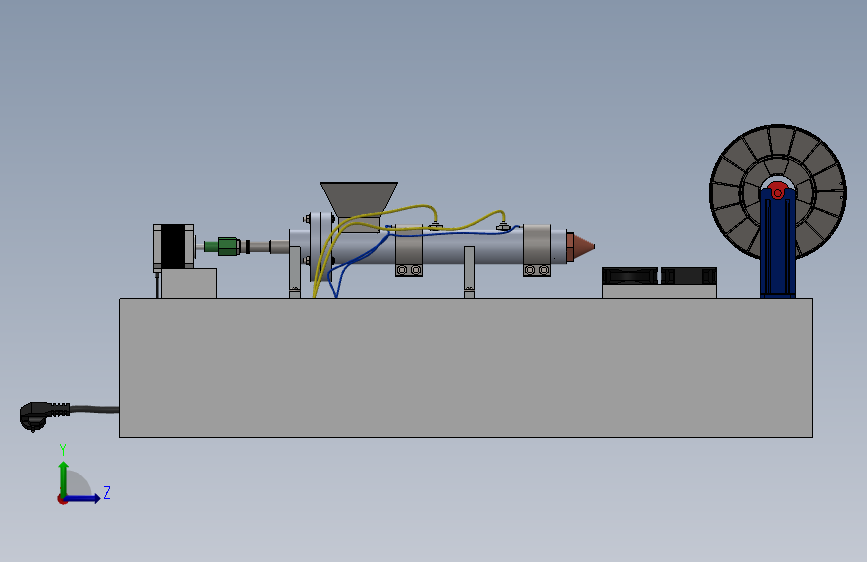Select the green Y axis of the triad
Image resolution: width=867 pixels, height=562 pixels.
(x=64, y=478)
